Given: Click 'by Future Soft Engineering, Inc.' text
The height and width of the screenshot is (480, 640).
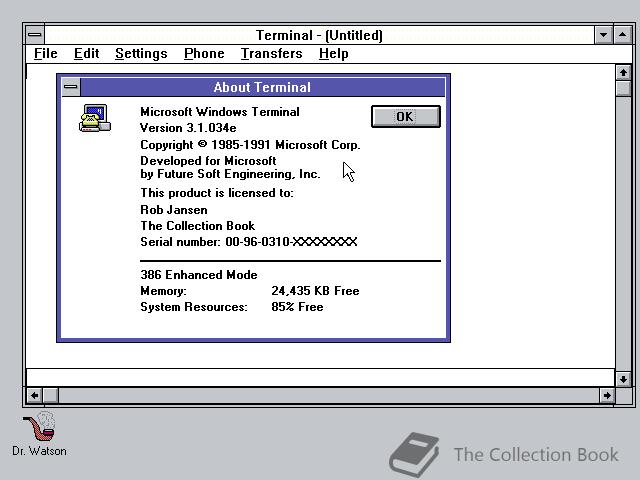Looking at the screenshot, I should (x=230, y=174).
